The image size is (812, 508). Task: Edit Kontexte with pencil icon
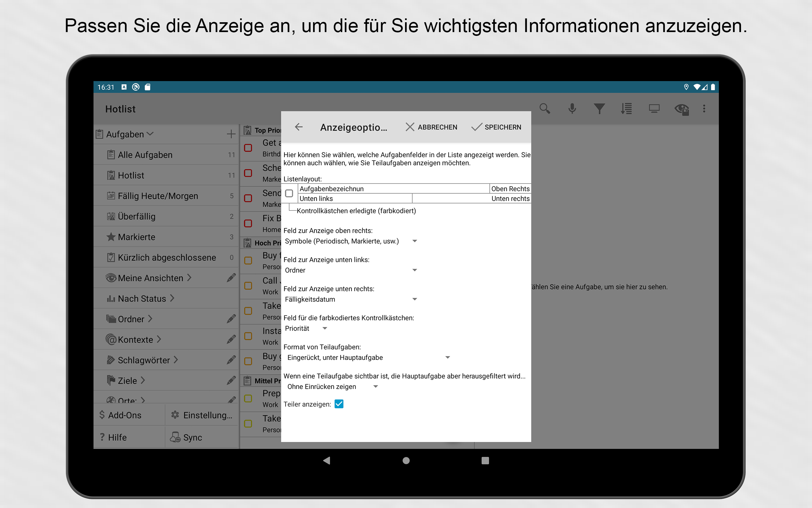point(231,339)
